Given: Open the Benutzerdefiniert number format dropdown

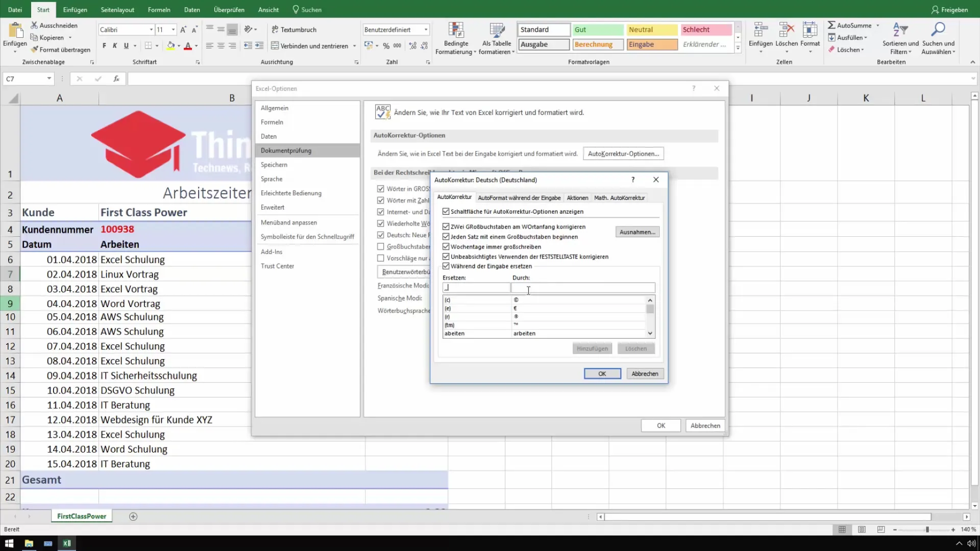Looking at the screenshot, I should tap(426, 30).
